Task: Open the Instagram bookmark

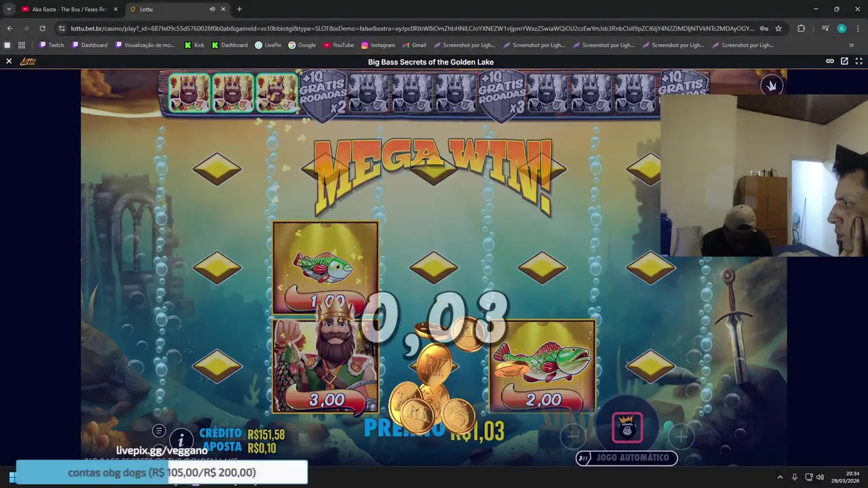Action: point(378,45)
